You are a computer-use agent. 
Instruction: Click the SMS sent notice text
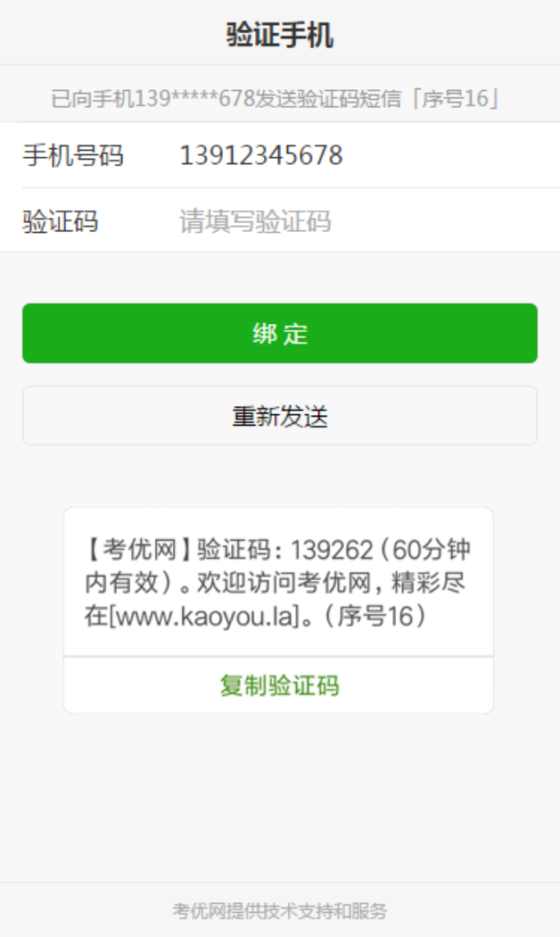click(x=276, y=98)
